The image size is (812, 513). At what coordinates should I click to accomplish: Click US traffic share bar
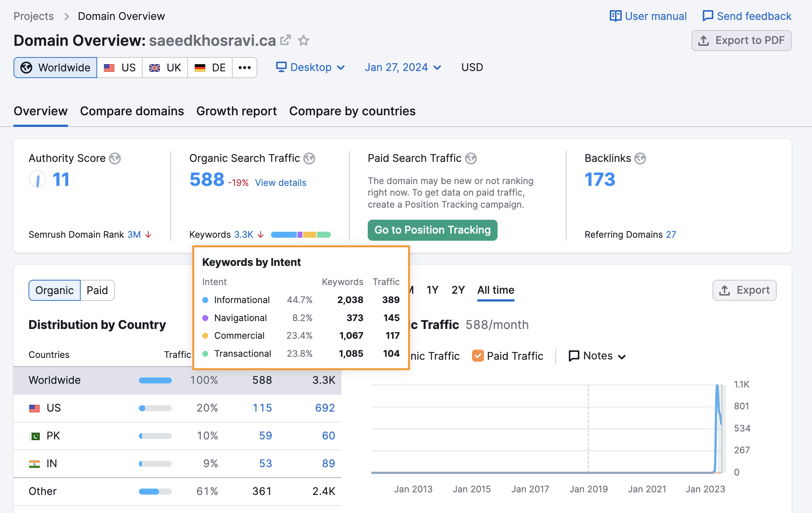(155, 408)
